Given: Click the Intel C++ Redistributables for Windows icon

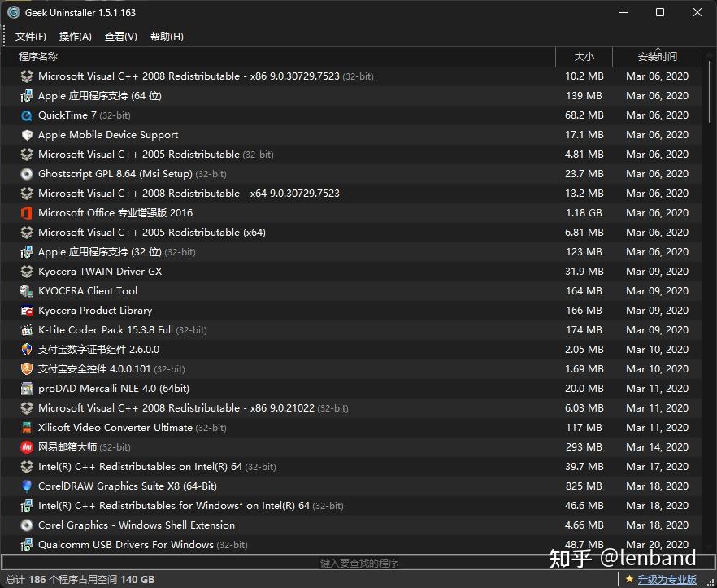Looking at the screenshot, I should (27, 506).
